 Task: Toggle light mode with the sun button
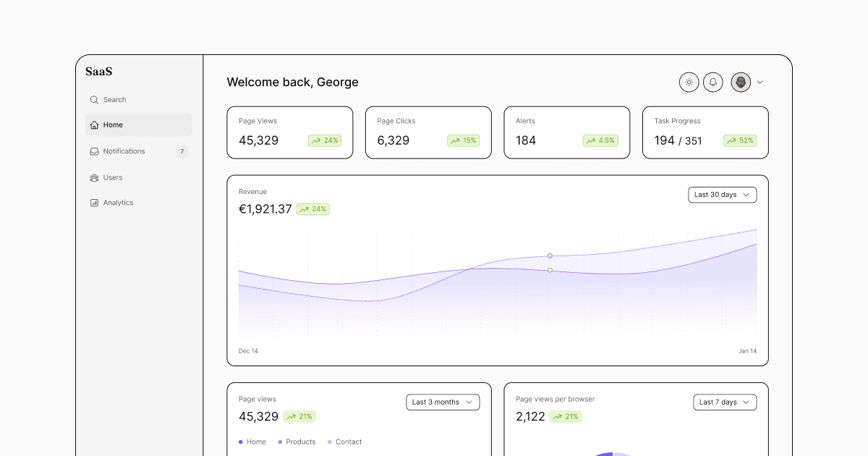(689, 83)
